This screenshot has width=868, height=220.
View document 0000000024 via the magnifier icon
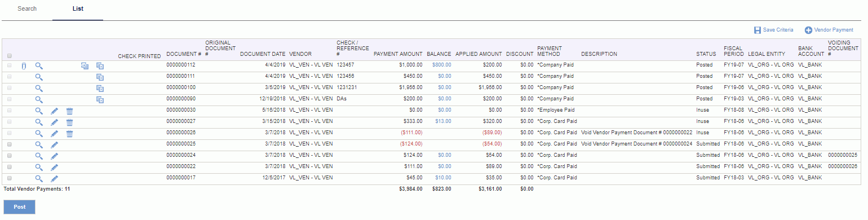coord(39,156)
